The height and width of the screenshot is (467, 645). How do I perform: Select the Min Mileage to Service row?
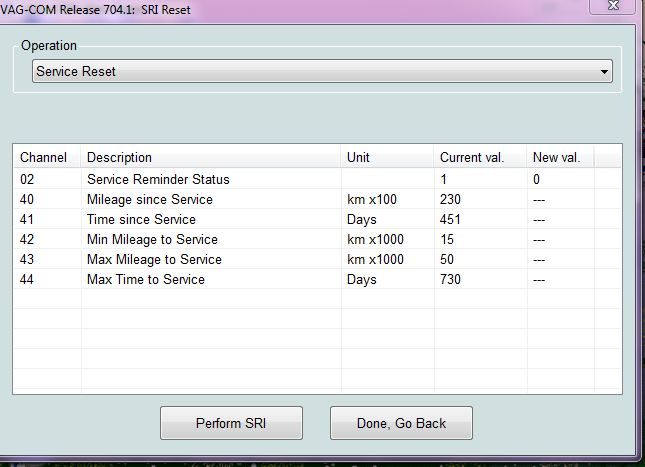tap(152, 240)
